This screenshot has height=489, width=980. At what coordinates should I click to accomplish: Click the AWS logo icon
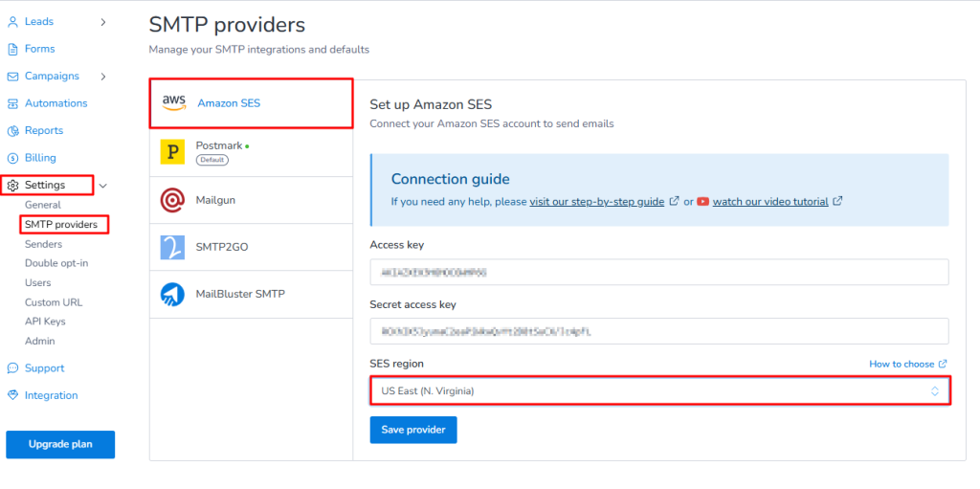(174, 103)
